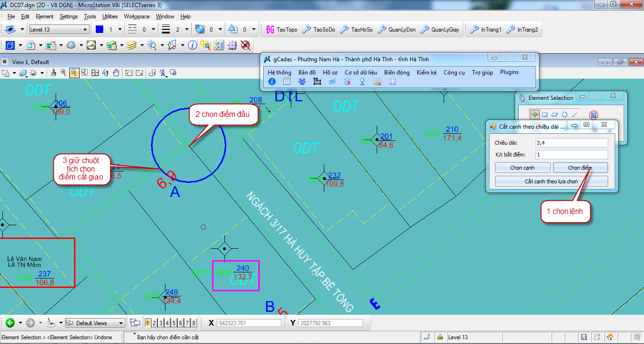Open the Biến động menu in gCadas
The height and width of the screenshot is (344, 644).
396,73
